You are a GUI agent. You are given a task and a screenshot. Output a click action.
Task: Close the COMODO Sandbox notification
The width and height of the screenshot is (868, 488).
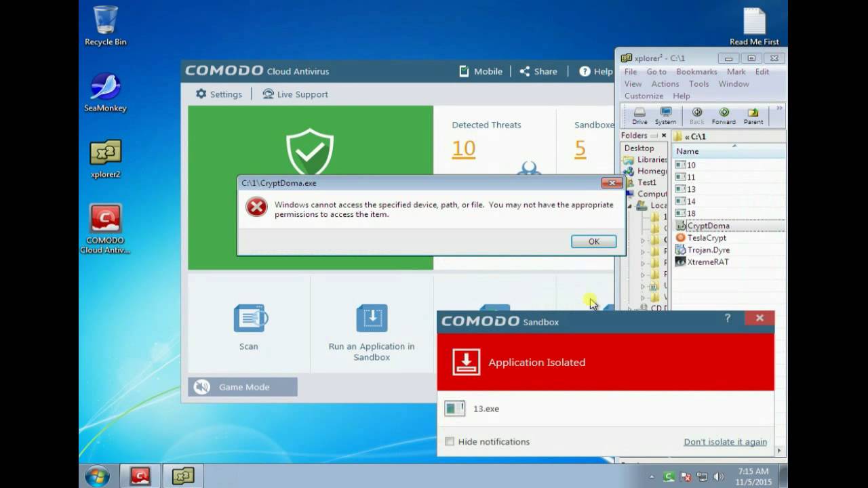click(759, 318)
